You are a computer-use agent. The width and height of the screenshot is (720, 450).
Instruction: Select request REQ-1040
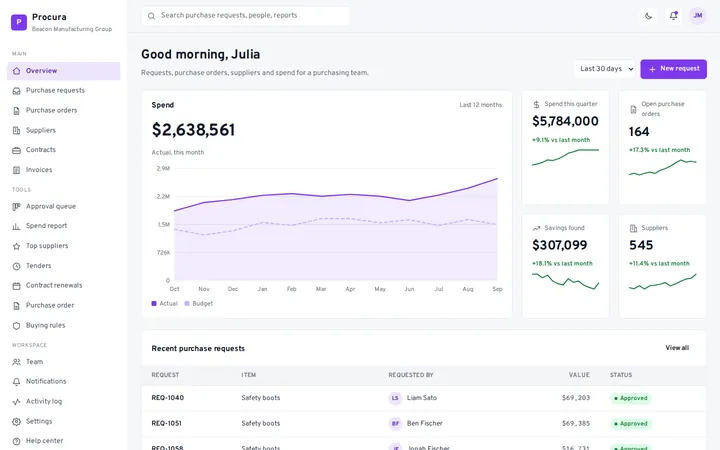[168, 398]
